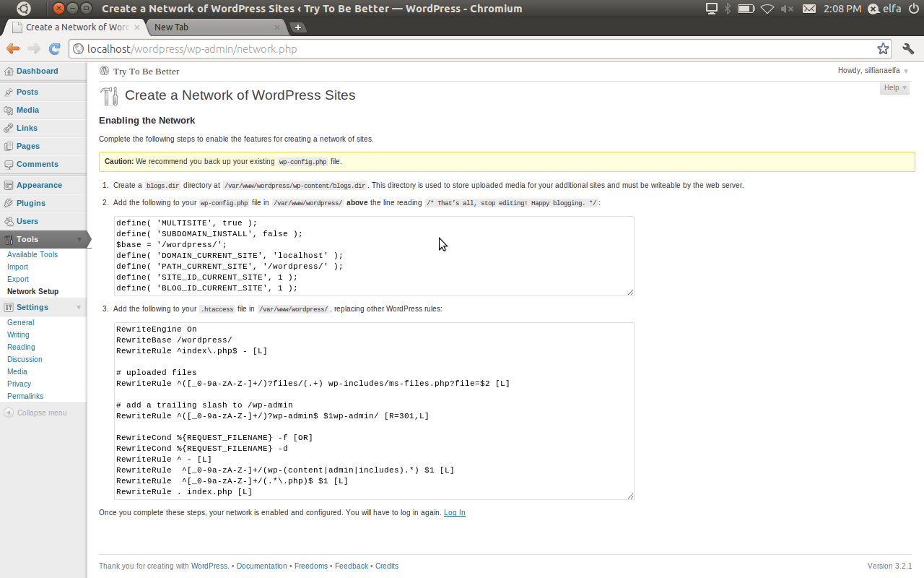Click the browser forward arrow

[34, 49]
